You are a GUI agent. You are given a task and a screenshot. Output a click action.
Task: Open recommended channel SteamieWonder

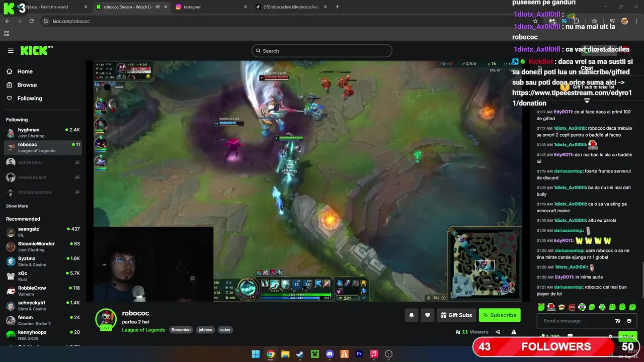[x=43, y=246]
